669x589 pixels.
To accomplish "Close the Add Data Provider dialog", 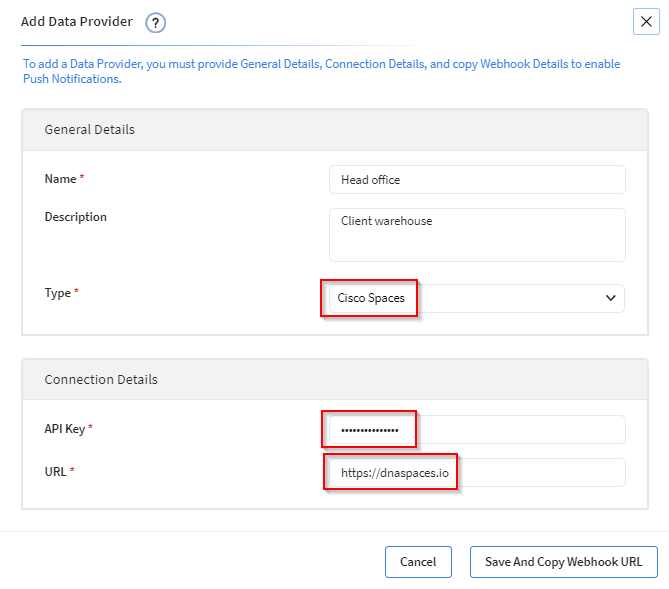I will 646,21.
